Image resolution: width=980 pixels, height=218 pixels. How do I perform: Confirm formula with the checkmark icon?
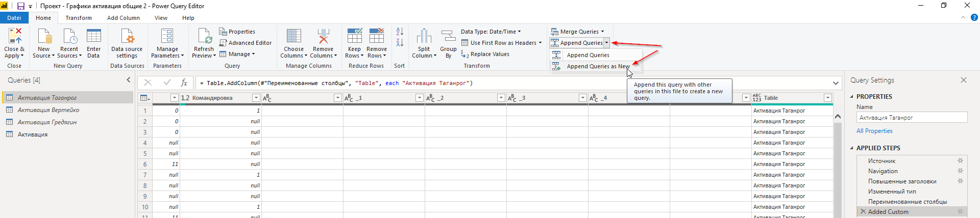pyautogui.click(x=167, y=83)
